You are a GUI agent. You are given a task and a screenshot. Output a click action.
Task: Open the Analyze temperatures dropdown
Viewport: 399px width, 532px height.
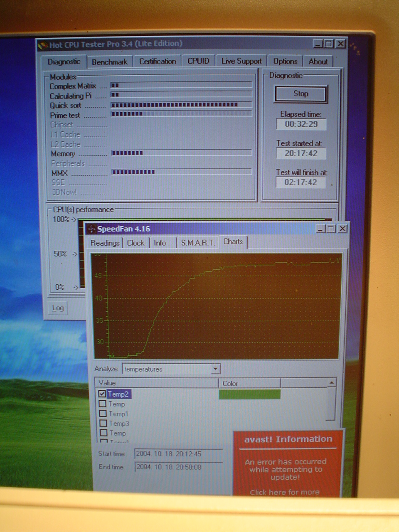pos(215,369)
